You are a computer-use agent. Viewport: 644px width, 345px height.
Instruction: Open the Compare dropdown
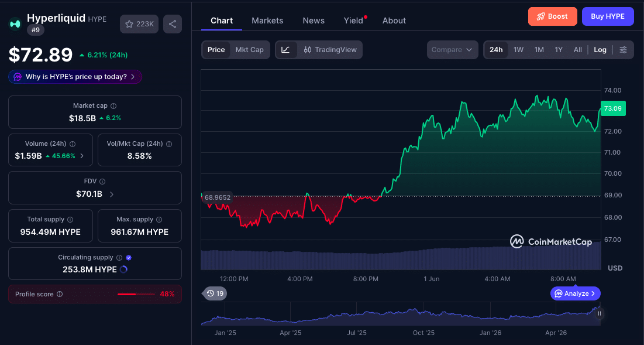[x=453, y=50]
